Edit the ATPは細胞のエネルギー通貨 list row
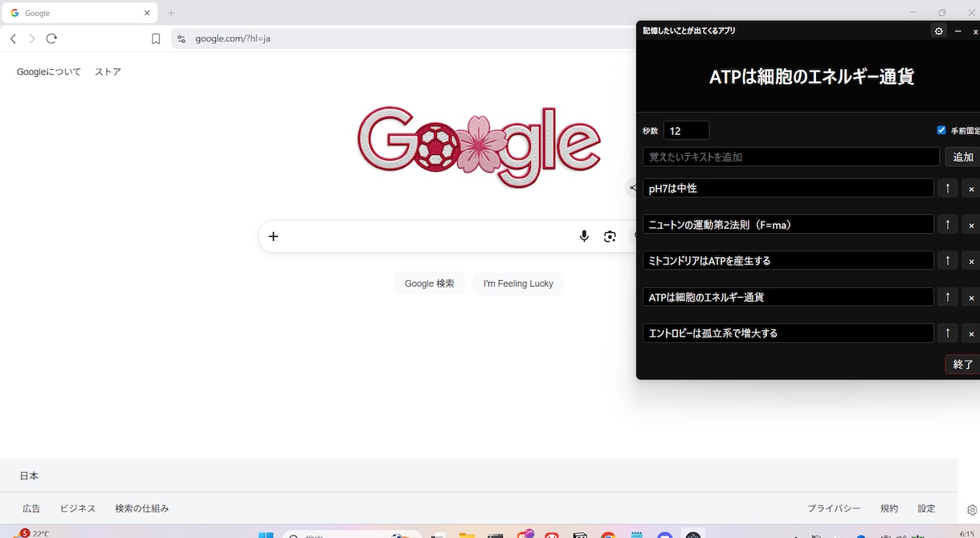The image size is (980, 538). [788, 296]
